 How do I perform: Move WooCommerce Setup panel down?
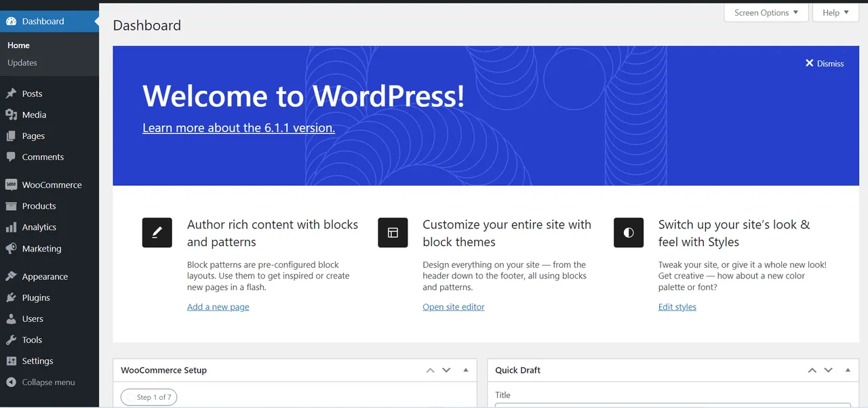pos(446,370)
